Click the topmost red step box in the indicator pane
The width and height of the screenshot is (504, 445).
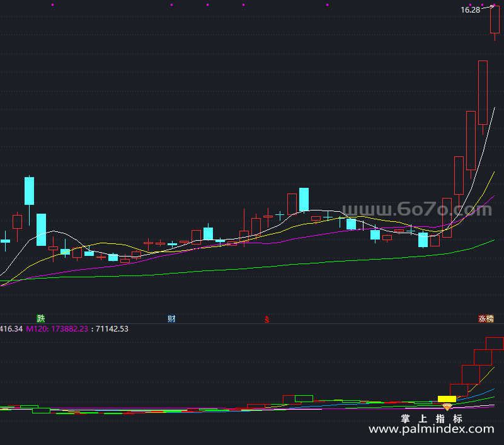coord(495,344)
